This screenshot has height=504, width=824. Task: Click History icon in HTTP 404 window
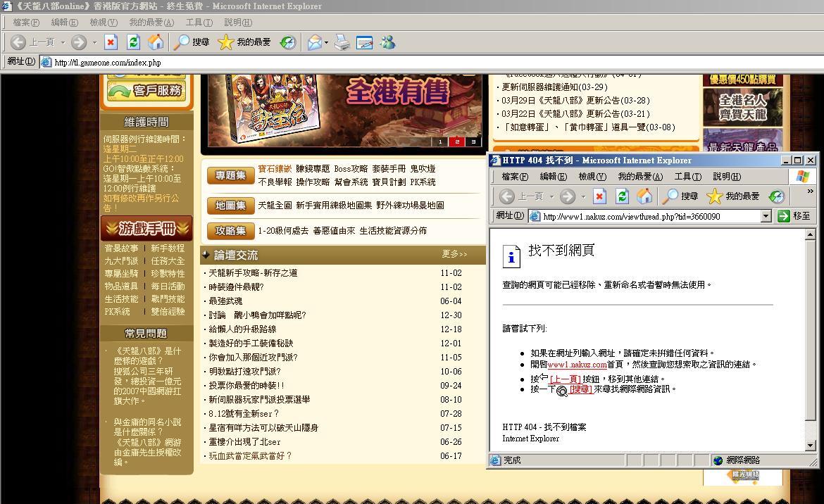click(x=777, y=196)
